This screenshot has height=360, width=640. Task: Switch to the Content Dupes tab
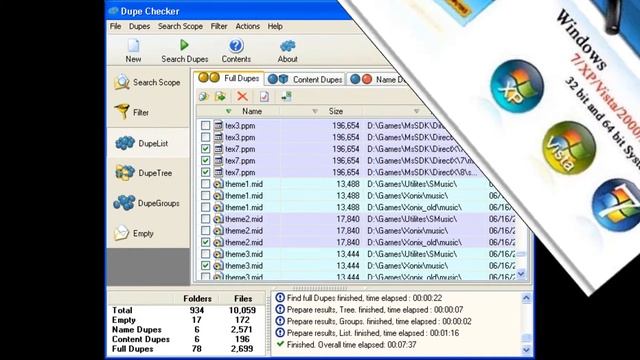305,79
